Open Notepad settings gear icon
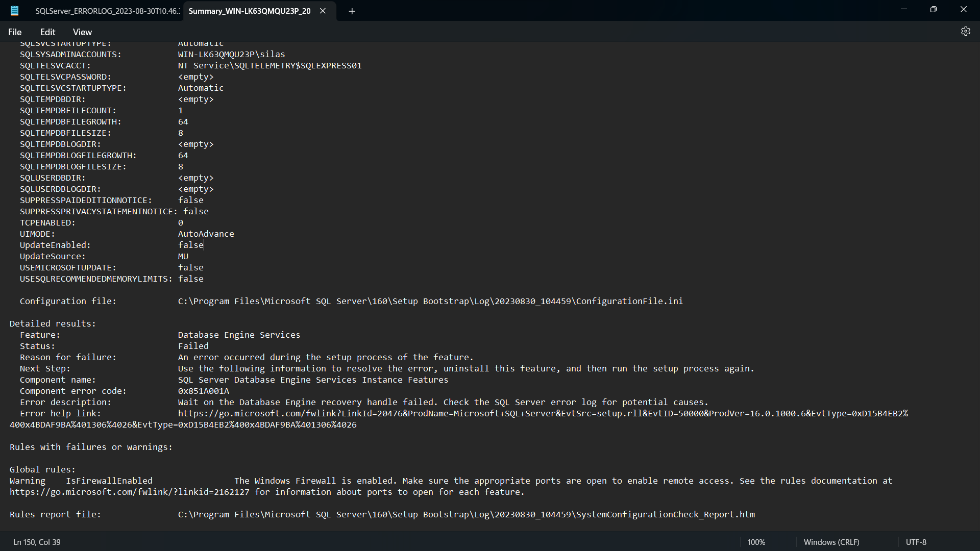 pyautogui.click(x=965, y=32)
